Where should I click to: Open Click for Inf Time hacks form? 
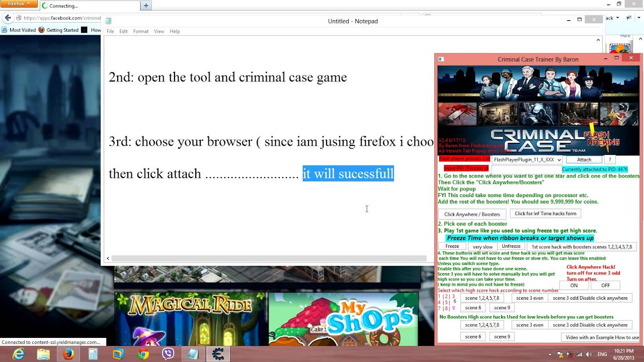[545, 214]
